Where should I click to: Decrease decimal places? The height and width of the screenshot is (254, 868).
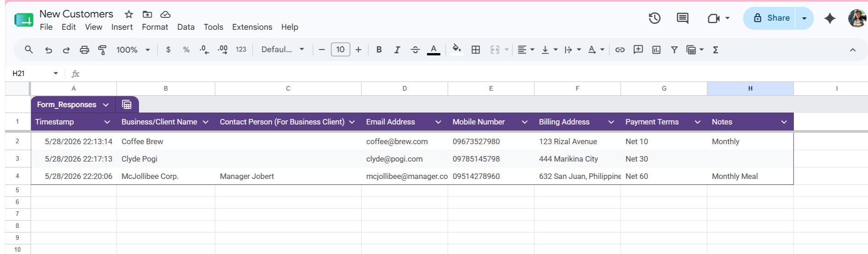click(x=204, y=49)
